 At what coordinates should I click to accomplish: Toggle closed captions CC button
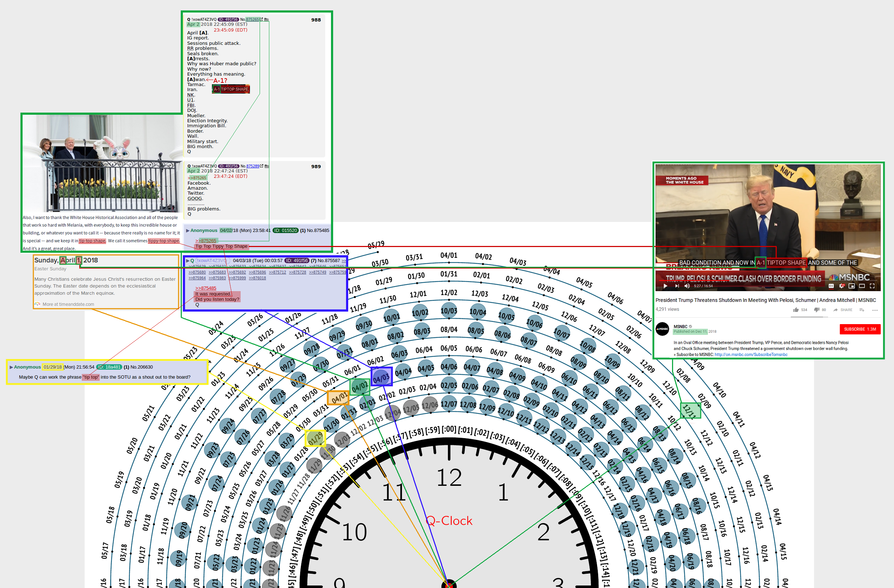(x=831, y=286)
